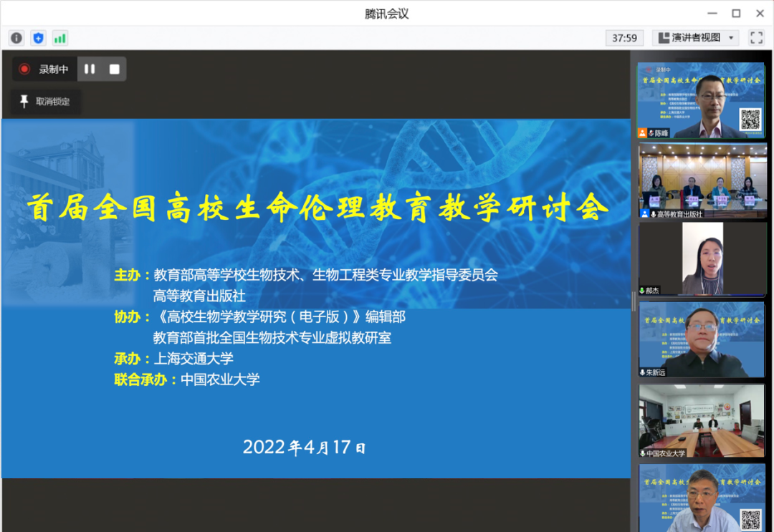Click 取消锁定 unpin button
This screenshot has width=774, height=532.
[46, 102]
